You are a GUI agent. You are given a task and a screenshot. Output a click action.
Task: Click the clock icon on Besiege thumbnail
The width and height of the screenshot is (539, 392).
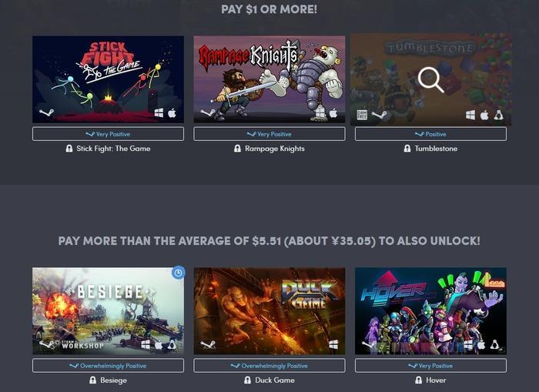tap(178, 273)
